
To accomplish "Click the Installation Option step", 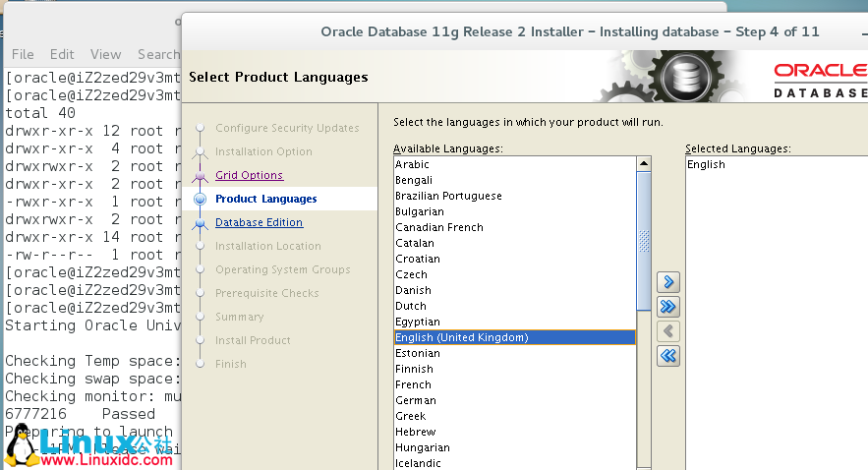I will (263, 151).
